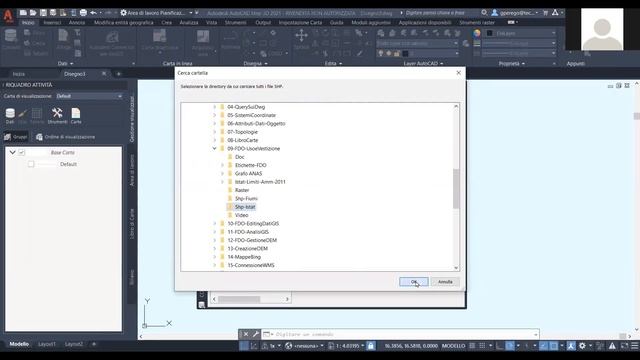Collapse the 09-FDO-UsoeVestizione folder
The image size is (640, 360).
coord(214,149)
